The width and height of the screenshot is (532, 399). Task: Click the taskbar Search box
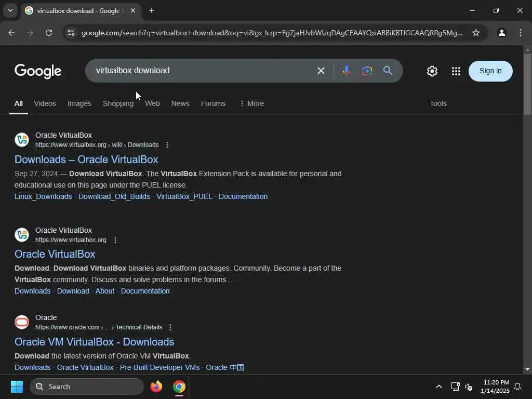click(x=87, y=387)
